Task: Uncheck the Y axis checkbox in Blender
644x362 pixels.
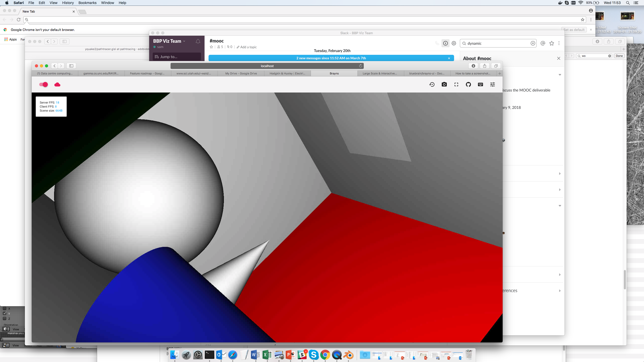Action: [5, 313]
